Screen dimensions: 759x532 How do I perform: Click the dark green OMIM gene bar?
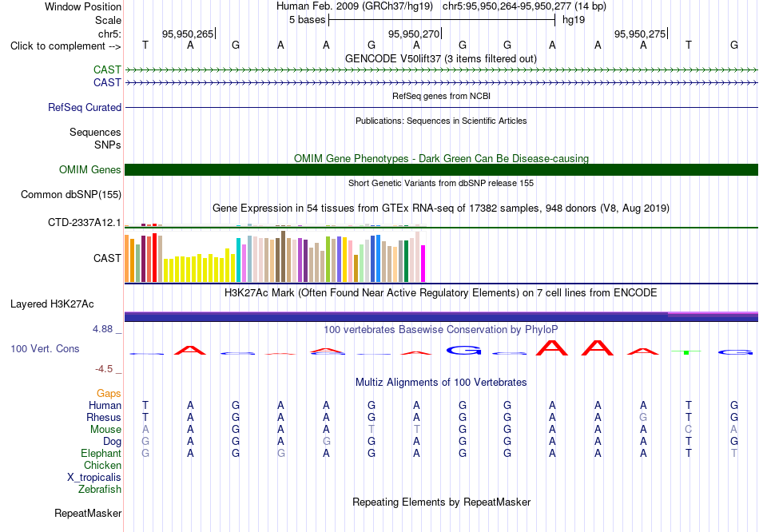tap(441, 169)
